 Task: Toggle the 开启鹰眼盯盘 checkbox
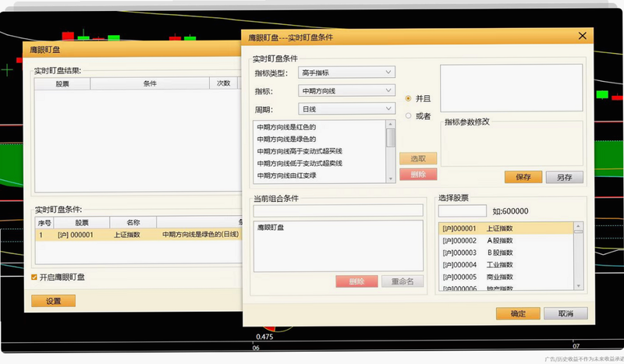[x=34, y=277]
